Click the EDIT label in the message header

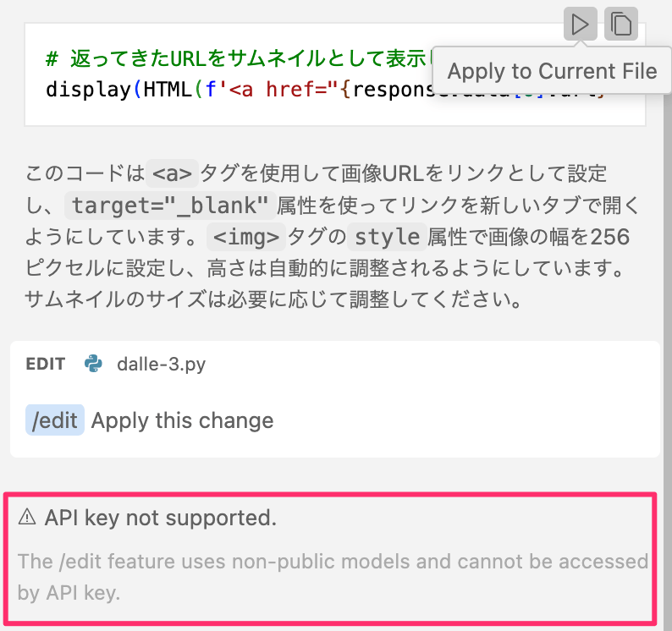point(46,365)
